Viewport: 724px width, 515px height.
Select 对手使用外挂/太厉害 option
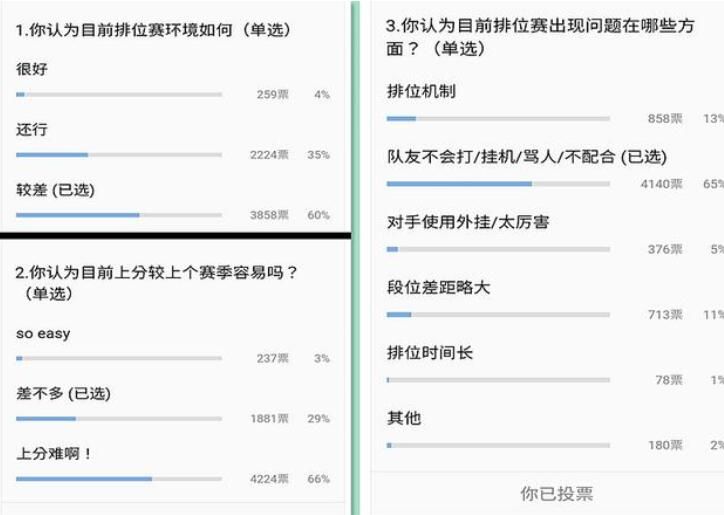tap(468, 222)
